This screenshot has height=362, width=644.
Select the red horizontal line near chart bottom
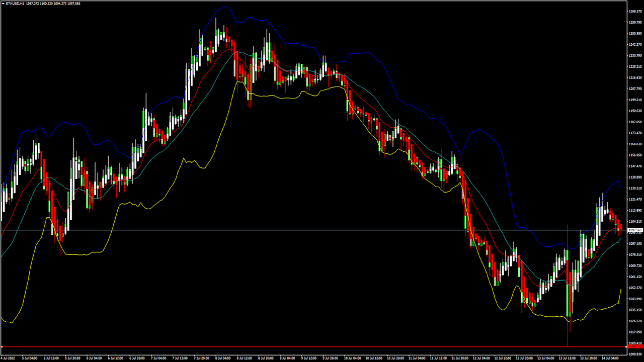pyautogui.click(x=302, y=347)
